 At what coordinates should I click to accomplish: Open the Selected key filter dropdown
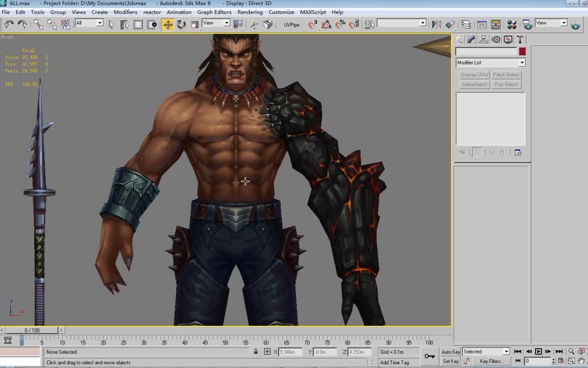[506, 352]
